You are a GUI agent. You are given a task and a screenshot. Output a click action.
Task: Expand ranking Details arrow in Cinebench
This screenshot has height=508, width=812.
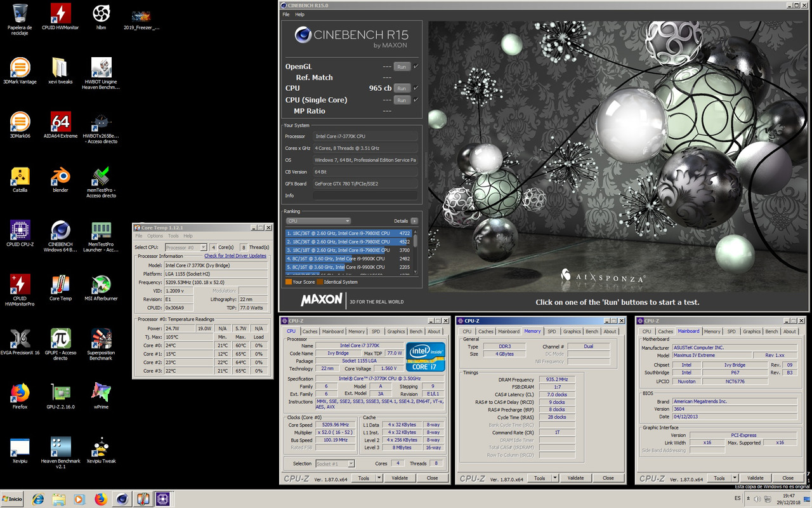pos(414,221)
